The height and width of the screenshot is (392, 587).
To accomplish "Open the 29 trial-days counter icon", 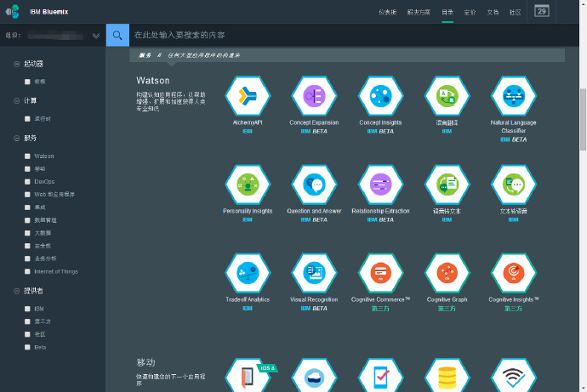I will [541, 11].
